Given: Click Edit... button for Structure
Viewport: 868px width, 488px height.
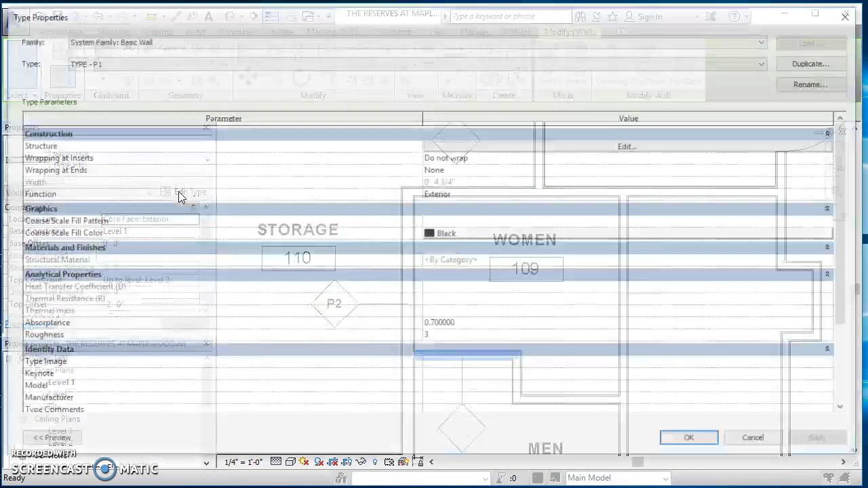Looking at the screenshot, I should (627, 146).
